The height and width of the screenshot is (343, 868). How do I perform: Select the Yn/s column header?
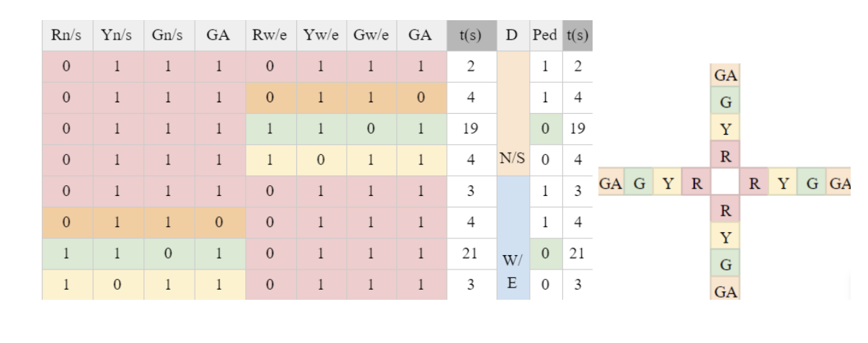pyautogui.click(x=118, y=37)
